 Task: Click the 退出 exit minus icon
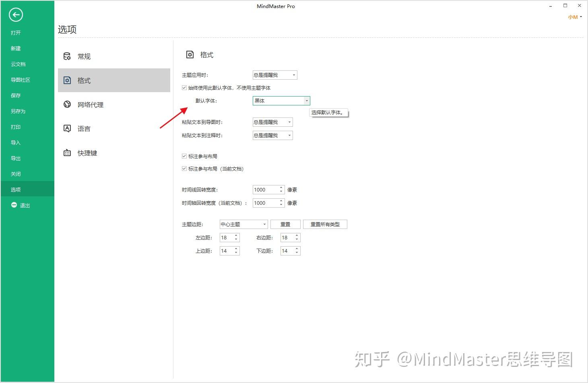14,205
